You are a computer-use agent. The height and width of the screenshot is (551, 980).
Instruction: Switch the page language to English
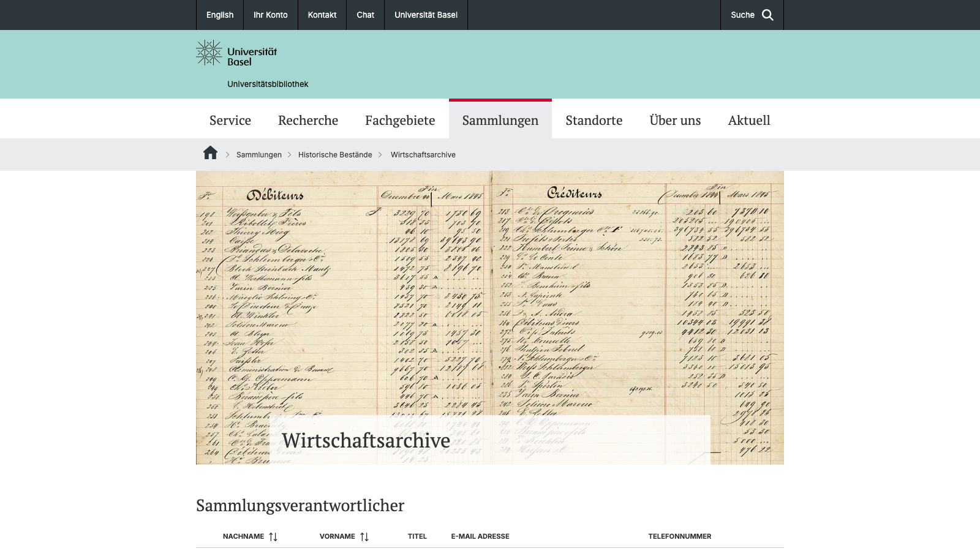[x=220, y=15]
